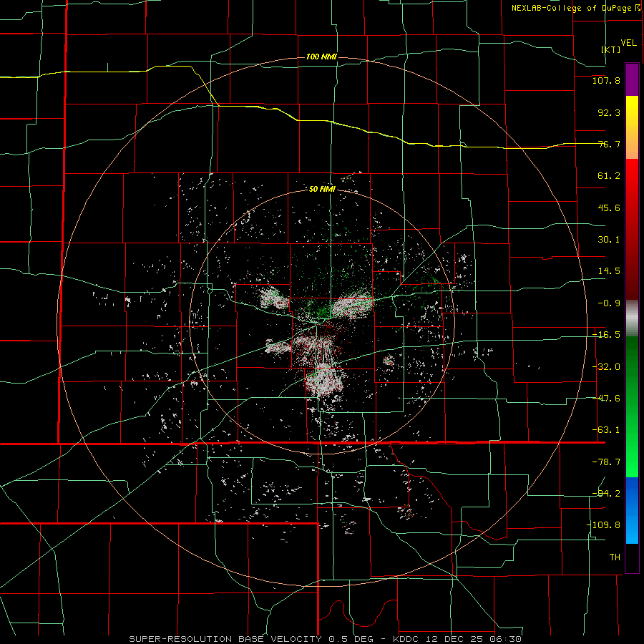Click the Super-Resolution Base Velocity caption
The height and width of the screenshot is (644, 644).
click(326, 639)
